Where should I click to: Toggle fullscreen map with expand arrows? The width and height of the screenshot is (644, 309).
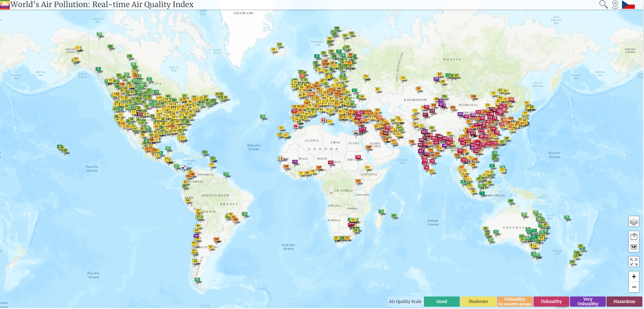pos(634,262)
